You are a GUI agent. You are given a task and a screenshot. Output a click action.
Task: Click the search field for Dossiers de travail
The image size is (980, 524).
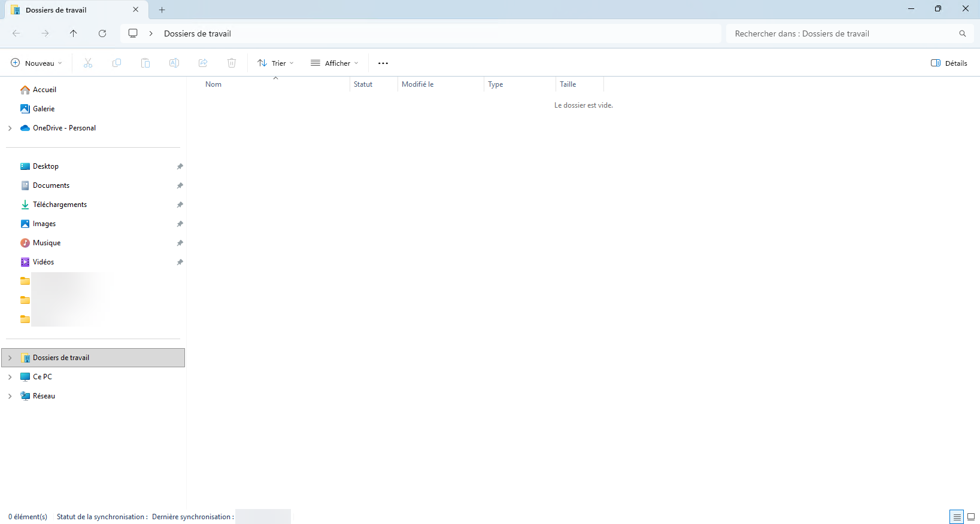coord(838,33)
